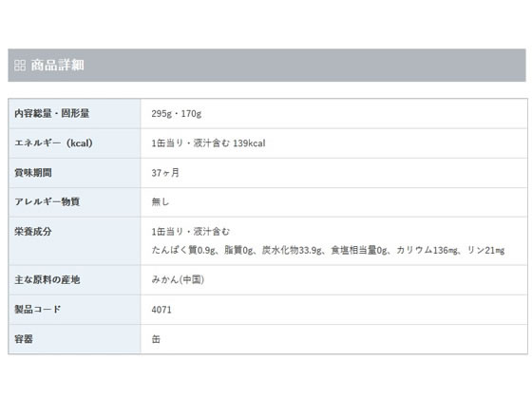Click the 賞味期間 row label
The image size is (532, 399).
coord(33,173)
